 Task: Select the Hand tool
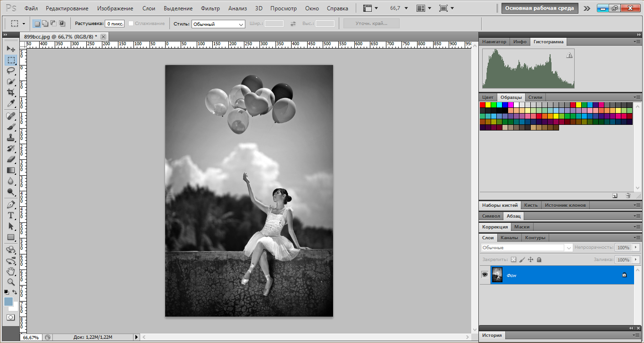[x=11, y=271]
